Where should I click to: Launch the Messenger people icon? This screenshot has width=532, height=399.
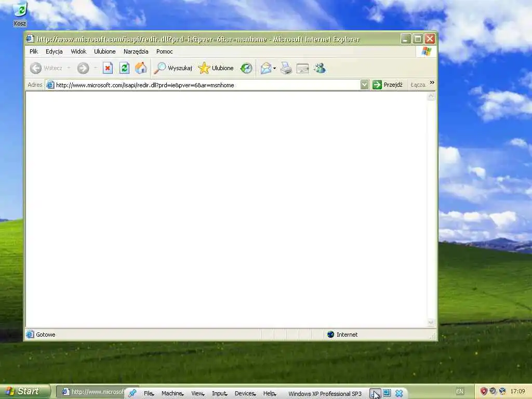320,68
